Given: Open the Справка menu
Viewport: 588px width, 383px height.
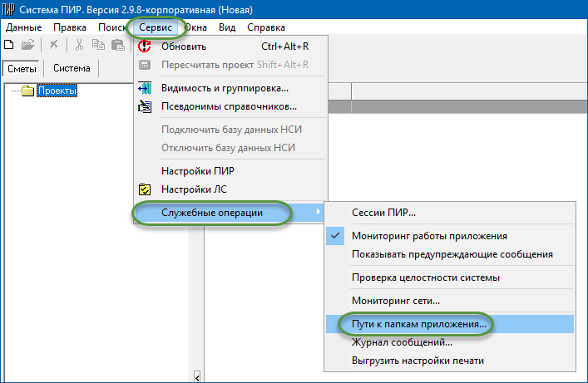Looking at the screenshot, I should tap(266, 27).
